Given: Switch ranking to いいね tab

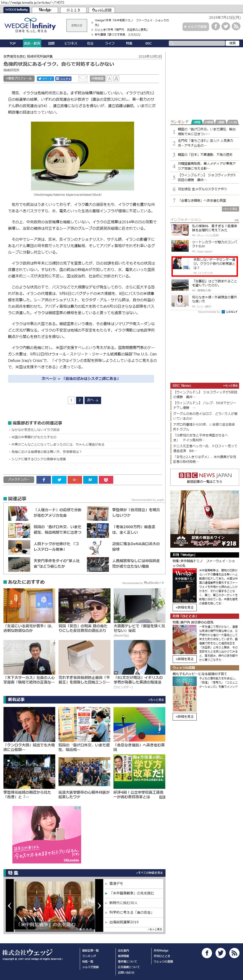Looking at the screenshot, I should (233, 122).
